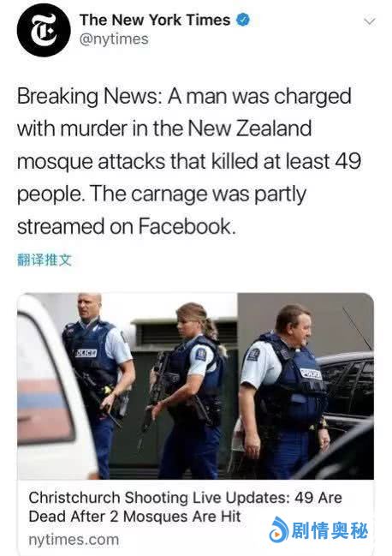392x556 pixels.
Task: Expand the tweet options chevron menu
Action: point(370,21)
